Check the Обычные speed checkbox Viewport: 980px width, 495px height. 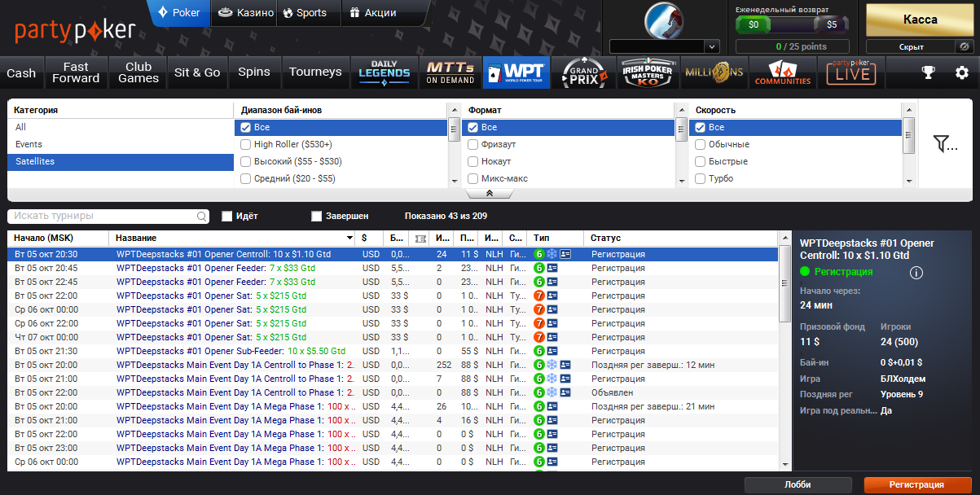[x=700, y=145]
